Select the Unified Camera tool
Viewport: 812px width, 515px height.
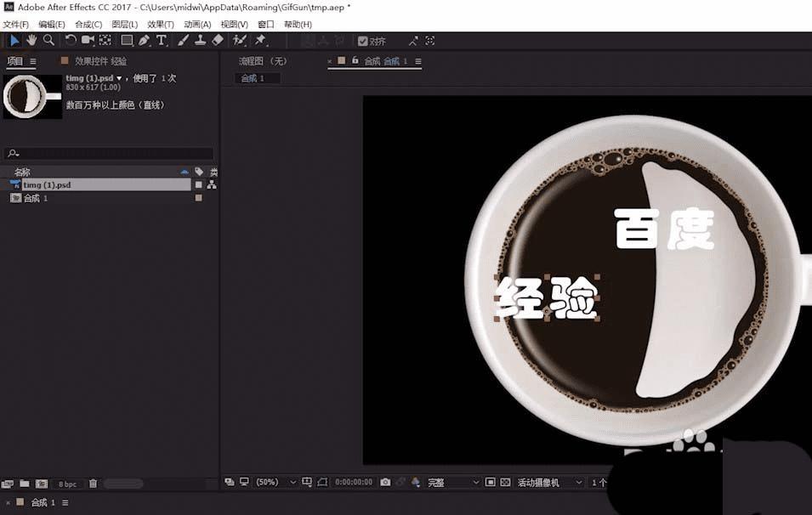[88, 41]
